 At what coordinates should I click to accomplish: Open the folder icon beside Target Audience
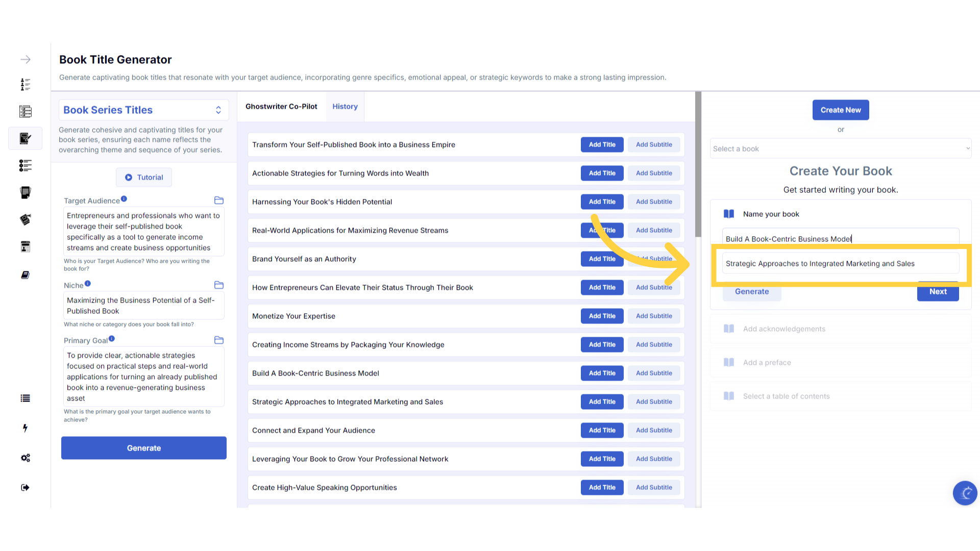pyautogui.click(x=219, y=201)
